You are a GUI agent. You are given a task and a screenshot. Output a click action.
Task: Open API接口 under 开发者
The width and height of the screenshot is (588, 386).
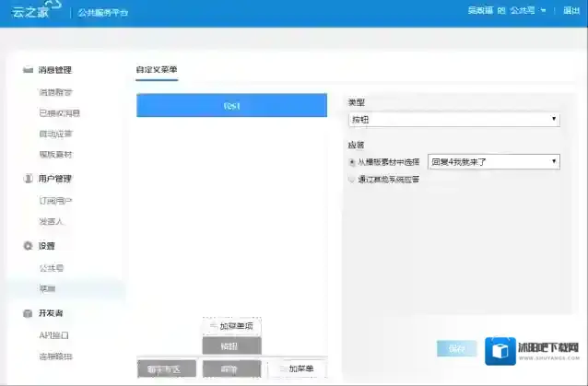pyautogui.click(x=53, y=335)
